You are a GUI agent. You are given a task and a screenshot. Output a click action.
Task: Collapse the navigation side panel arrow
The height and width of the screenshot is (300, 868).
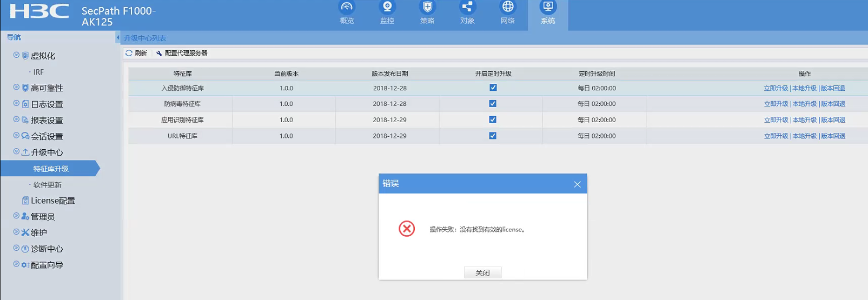click(x=118, y=37)
